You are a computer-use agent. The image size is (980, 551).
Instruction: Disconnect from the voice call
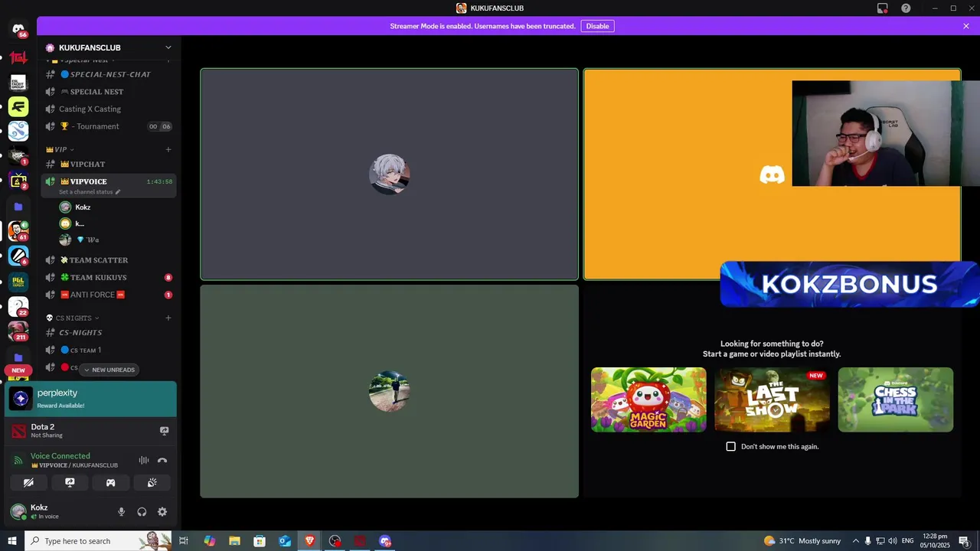[x=162, y=460]
